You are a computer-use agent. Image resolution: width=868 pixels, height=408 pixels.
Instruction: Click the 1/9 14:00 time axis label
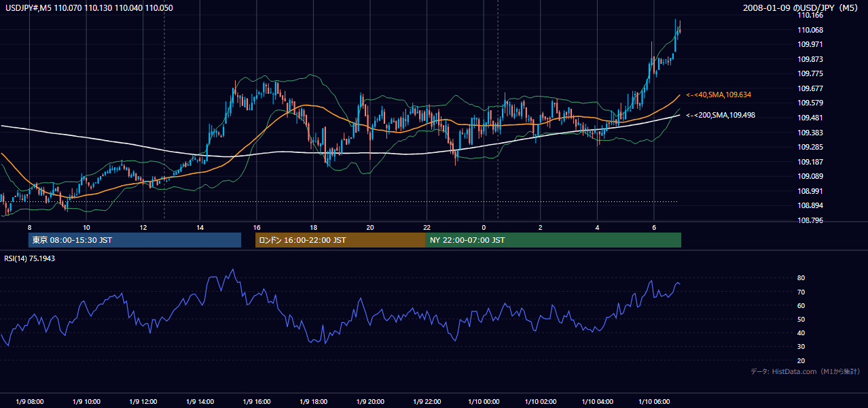(200, 402)
